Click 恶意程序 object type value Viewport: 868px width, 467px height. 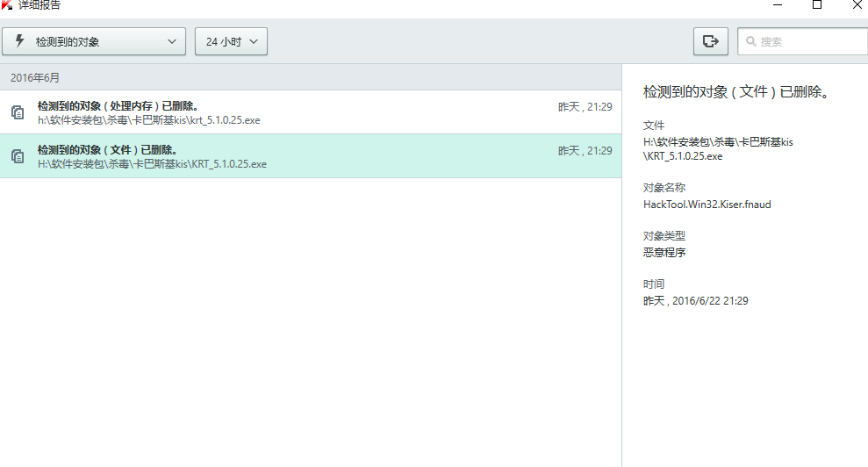pos(664,253)
